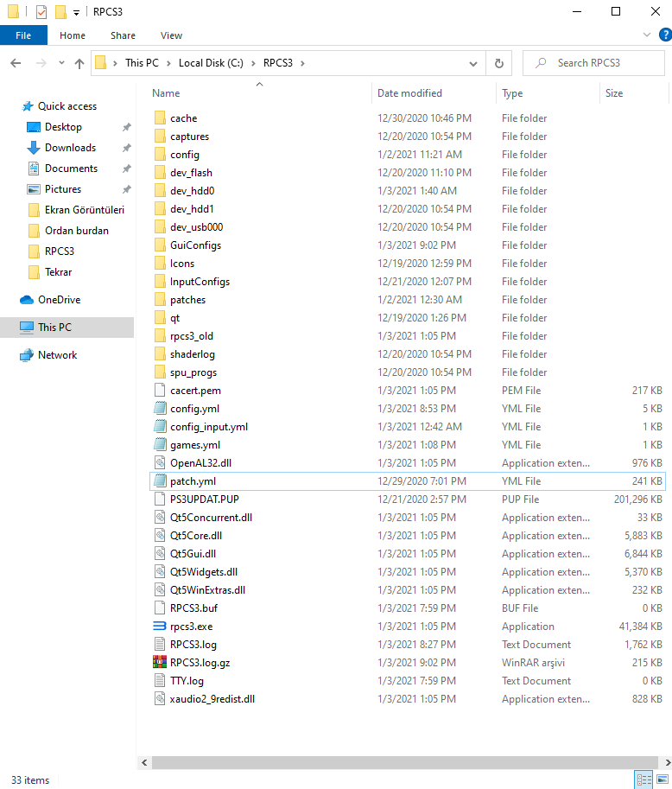Click the rpcs3.exe application icon
This screenshot has width=672, height=789.
(x=160, y=626)
